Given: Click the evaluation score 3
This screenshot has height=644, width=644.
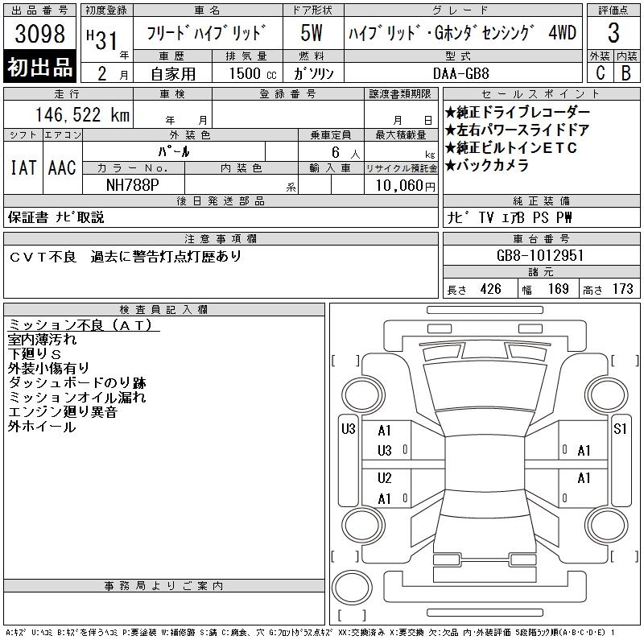Looking at the screenshot, I should pyautogui.click(x=613, y=34).
